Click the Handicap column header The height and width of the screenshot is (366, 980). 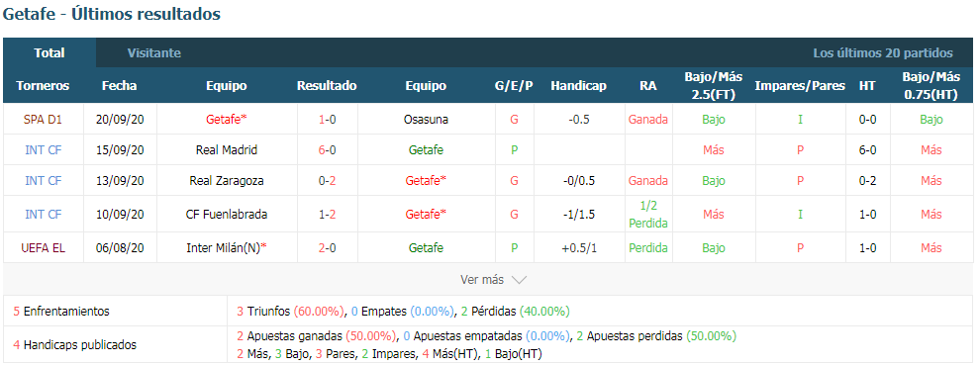(x=578, y=86)
